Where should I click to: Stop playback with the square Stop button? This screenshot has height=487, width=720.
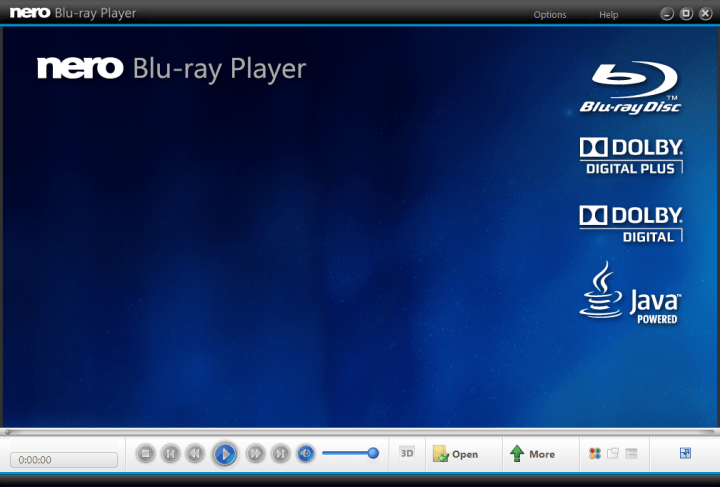146,454
